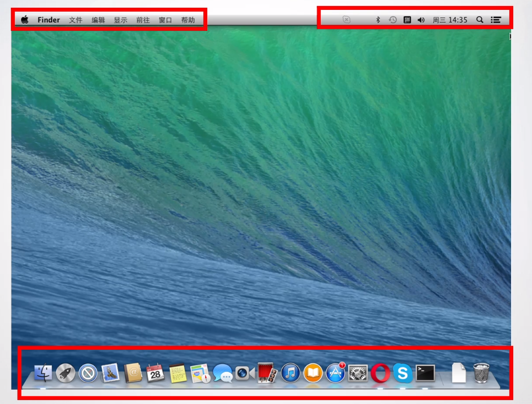Open Skype icon in Dock
532x404 pixels.
pyautogui.click(x=403, y=373)
